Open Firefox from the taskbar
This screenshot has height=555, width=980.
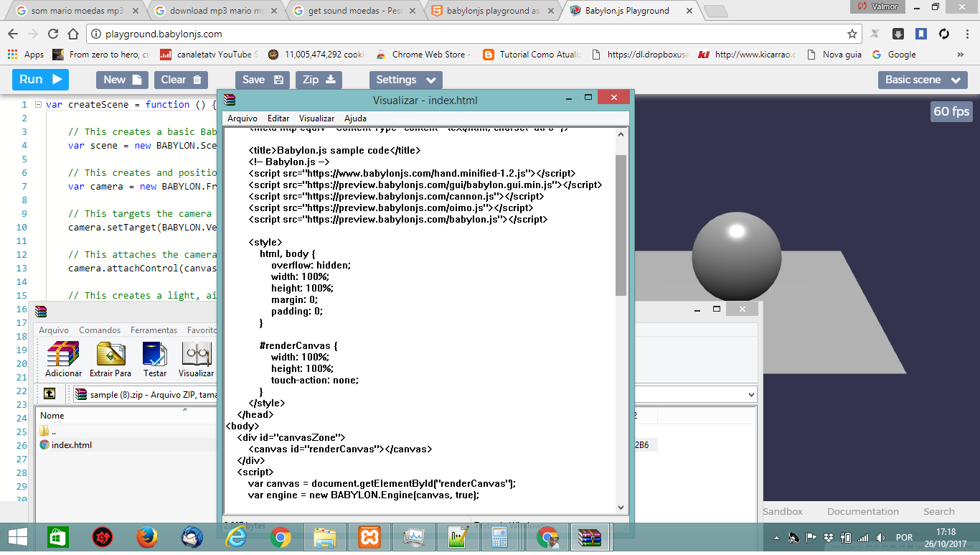click(146, 537)
